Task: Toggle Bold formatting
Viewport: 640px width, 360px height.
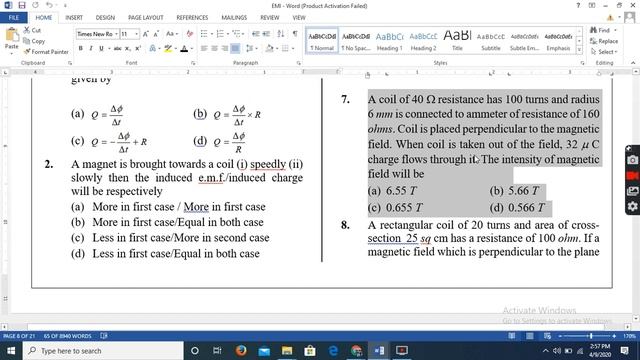Action: (81, 49)
